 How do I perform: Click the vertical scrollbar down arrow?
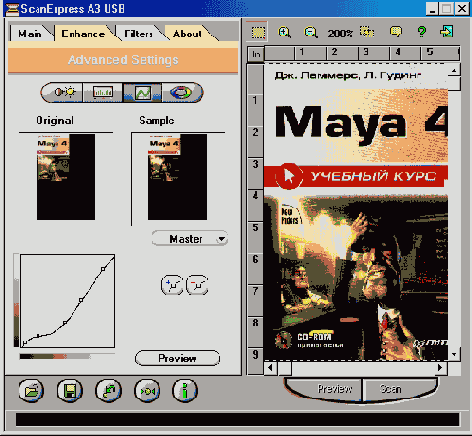click(x=454, y=354)
